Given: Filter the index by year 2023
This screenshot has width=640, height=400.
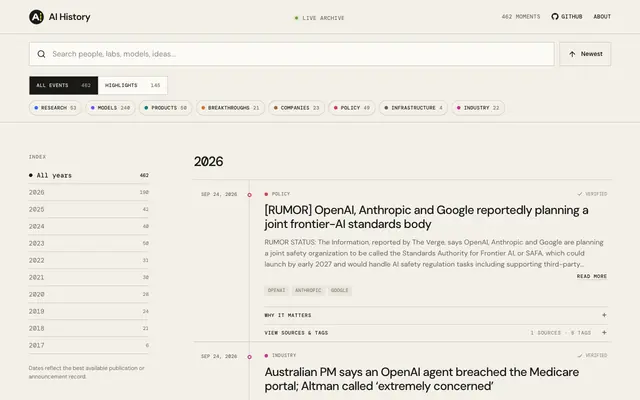Looking at the screenshot, I should (x=89, y=243).
